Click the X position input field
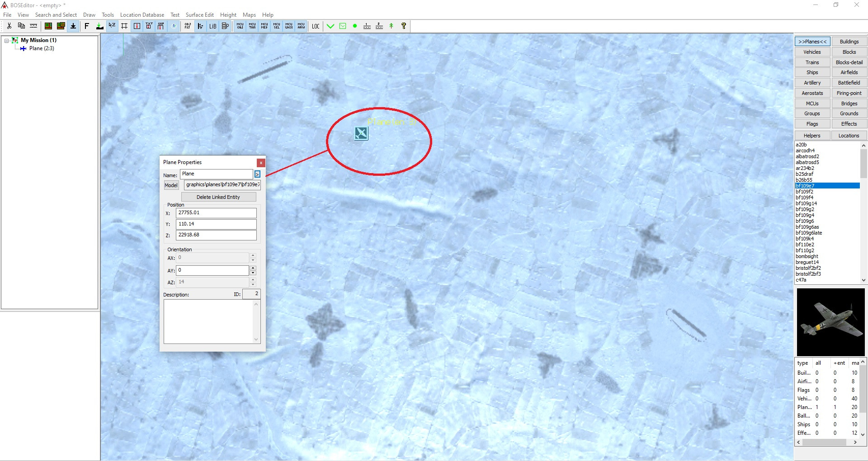The image size is (868, 461). pyautogui.click(x=216, y=213)
